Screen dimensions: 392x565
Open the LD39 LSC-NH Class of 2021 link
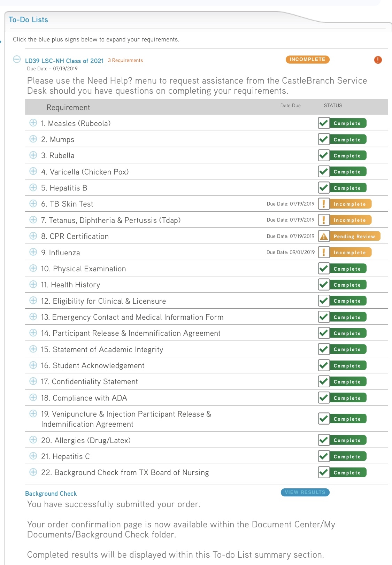[x=64, y=61]
